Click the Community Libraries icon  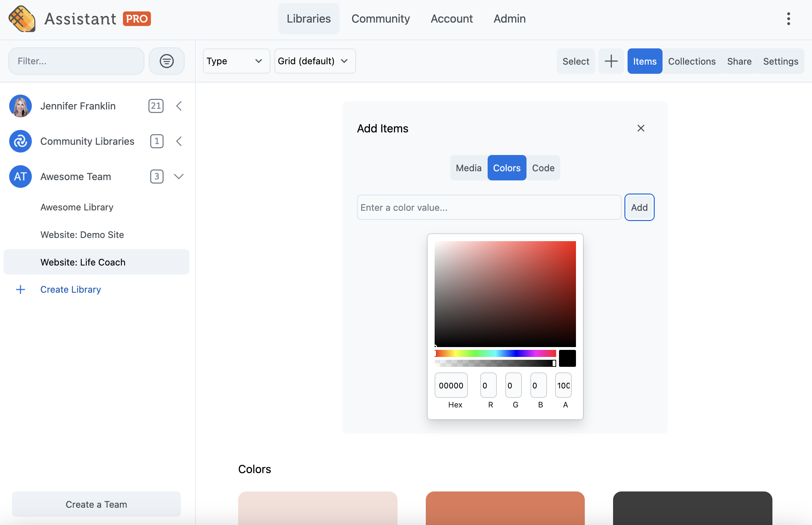coord(20,141)
